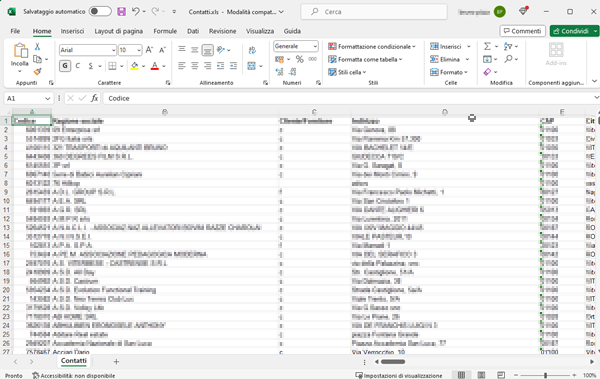Image resolution: width=600 pixels, height=379 pixels.
Task: Toggle align text left
Action: click(x=182, y=66)
